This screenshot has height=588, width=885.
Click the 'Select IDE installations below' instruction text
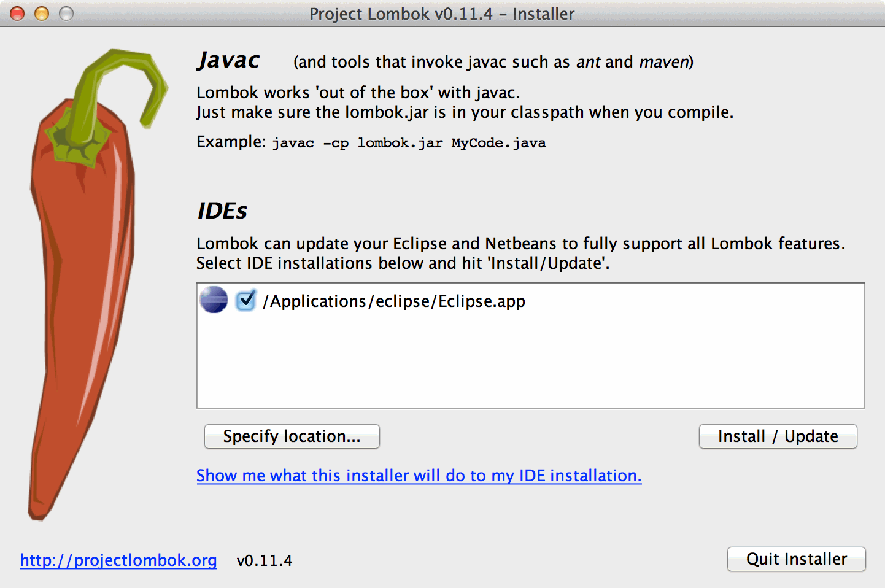click(x=403, y=263)
